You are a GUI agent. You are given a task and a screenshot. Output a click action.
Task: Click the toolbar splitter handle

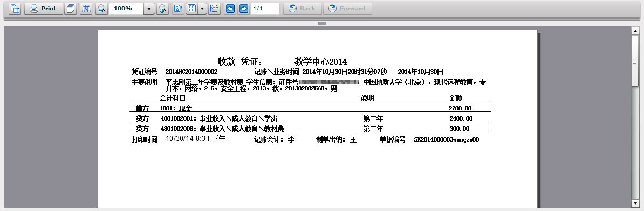tap(322, 23)
